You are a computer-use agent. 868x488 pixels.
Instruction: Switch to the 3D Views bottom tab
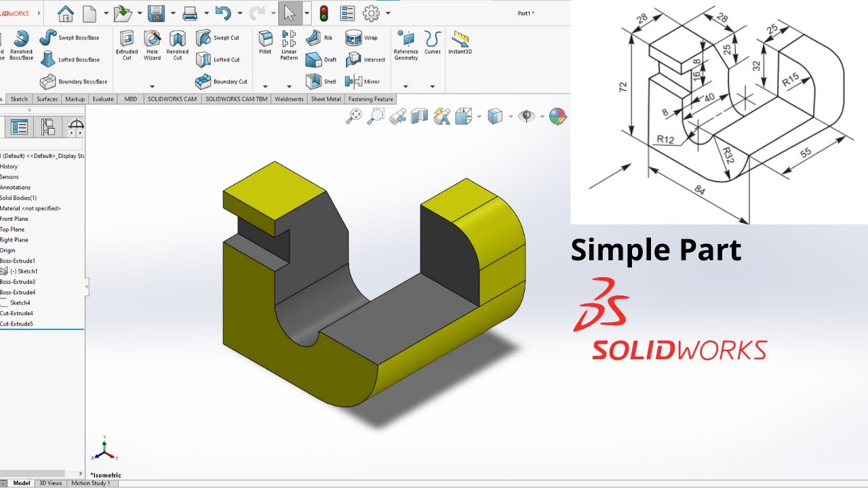pos(51,483)
